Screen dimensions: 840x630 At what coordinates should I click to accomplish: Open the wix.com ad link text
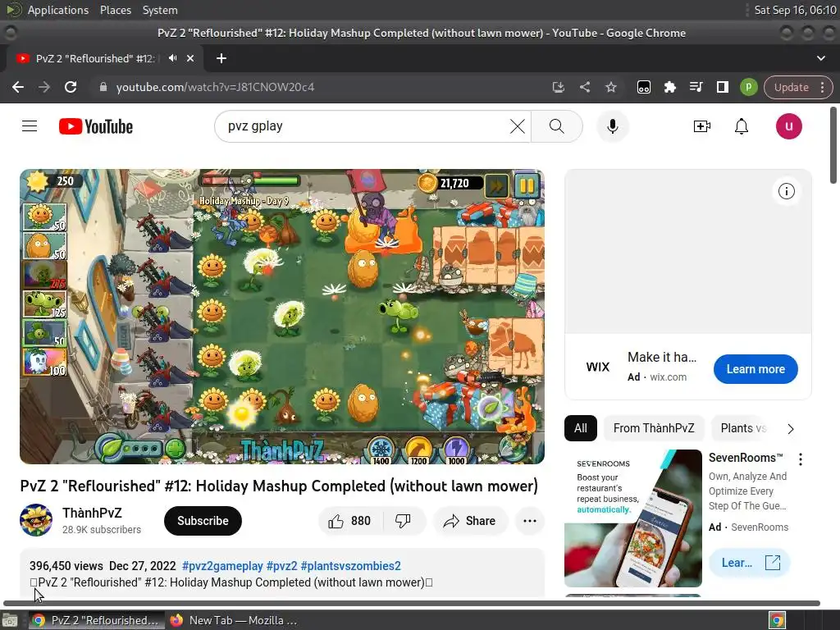[668, 377]
